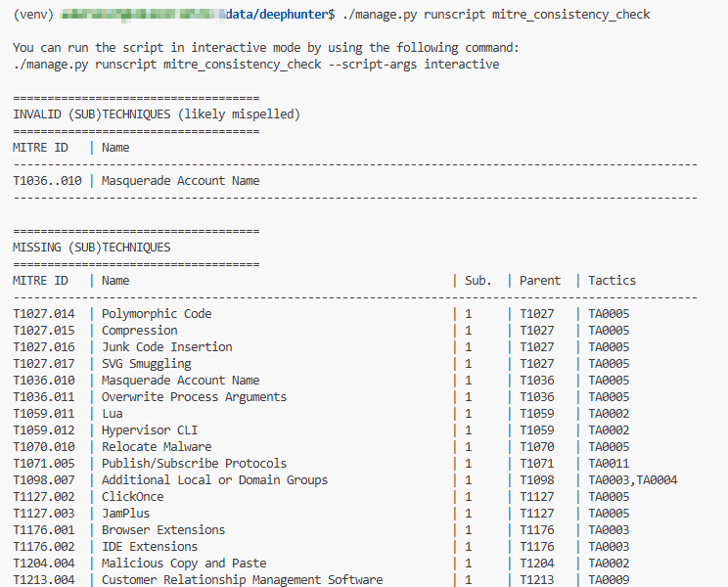Click the T1036.011 MITRE ID
The height and width of the screenshot is (587, 728).
pos(44,397)
